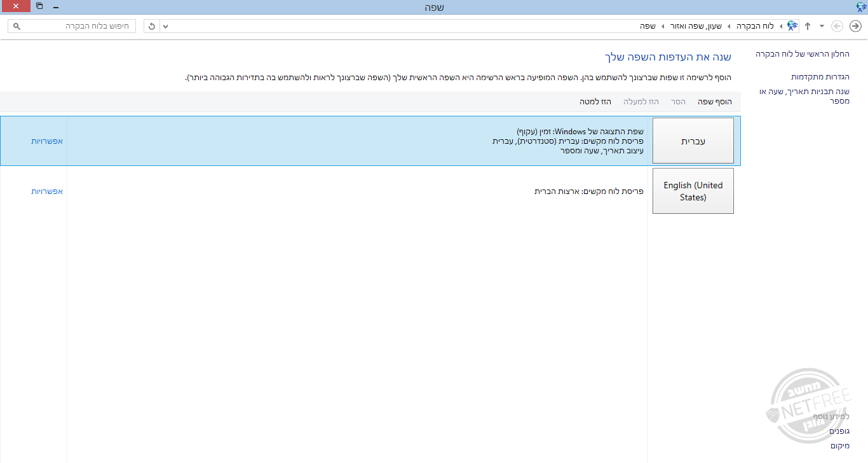Click the back arrow navigation button
This screenshot has height=463, width=868.
coord(855,26)
